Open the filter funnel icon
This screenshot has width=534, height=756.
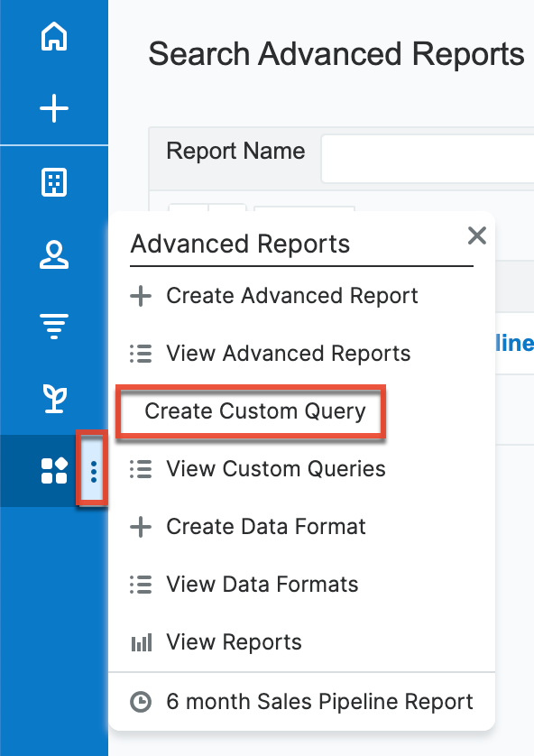(54, 327)
